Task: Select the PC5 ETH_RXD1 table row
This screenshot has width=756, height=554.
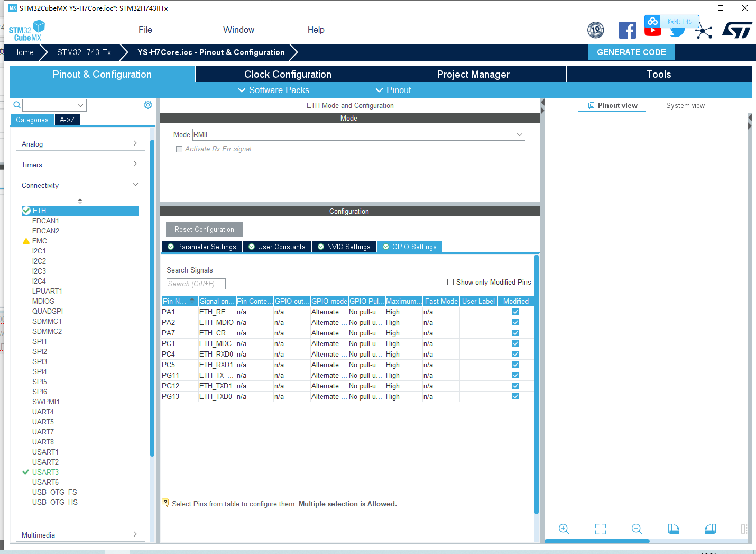Action: pos(347,365)
